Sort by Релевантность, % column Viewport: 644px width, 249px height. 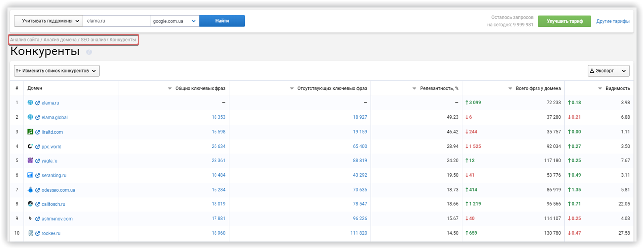(x=435, y=88)
